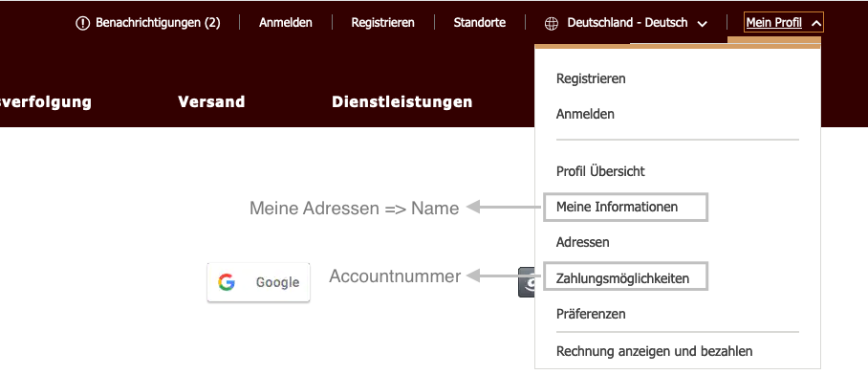The width and height of the screenshot is (868, 375).
Task: Collapse the Mein Profil menu chevron
Action: (815, 23)
